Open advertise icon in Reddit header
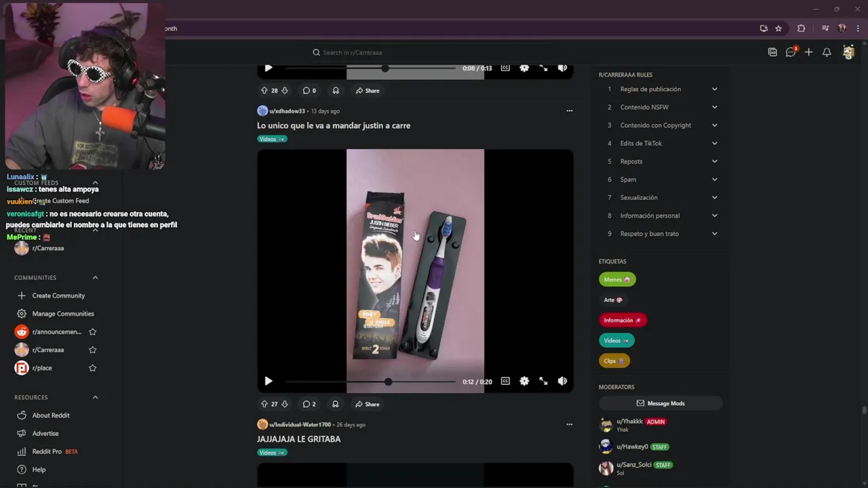Image resolution: width=868 pixels, height=488 pixels. point(772,52)
